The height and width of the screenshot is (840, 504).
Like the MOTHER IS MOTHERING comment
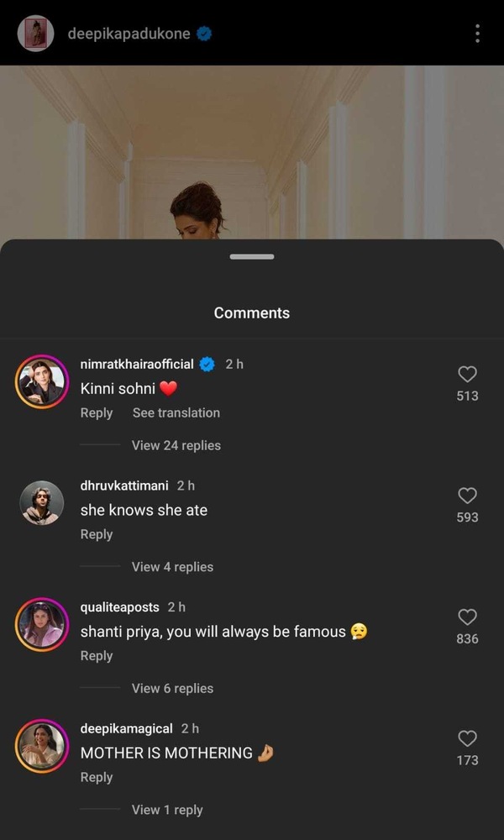tap(467, 739)
